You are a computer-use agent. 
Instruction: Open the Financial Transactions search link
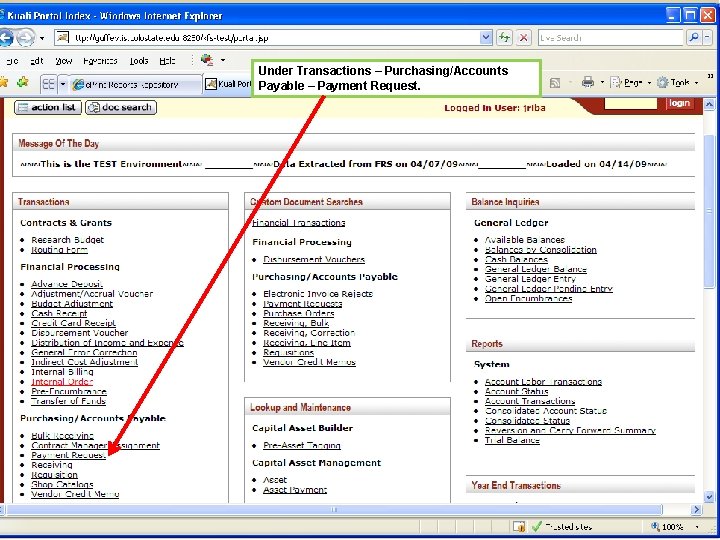298,223
